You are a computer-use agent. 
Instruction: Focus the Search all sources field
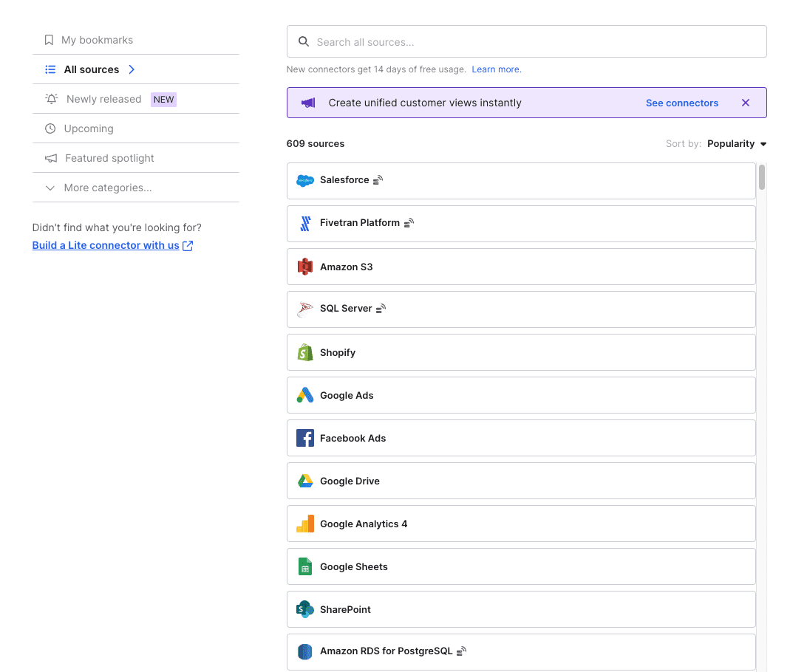click(x=526, y=41)
